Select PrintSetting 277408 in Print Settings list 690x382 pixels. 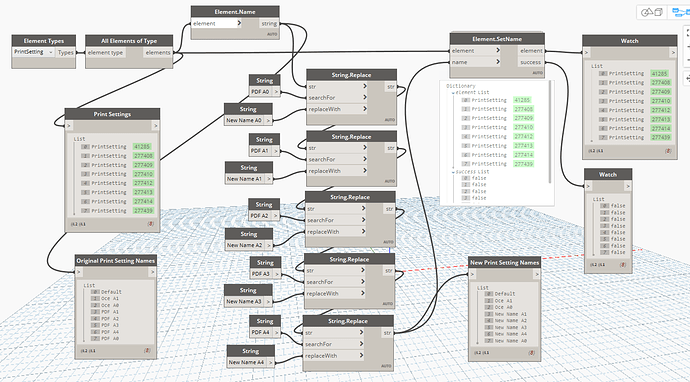tap(117, 156)
